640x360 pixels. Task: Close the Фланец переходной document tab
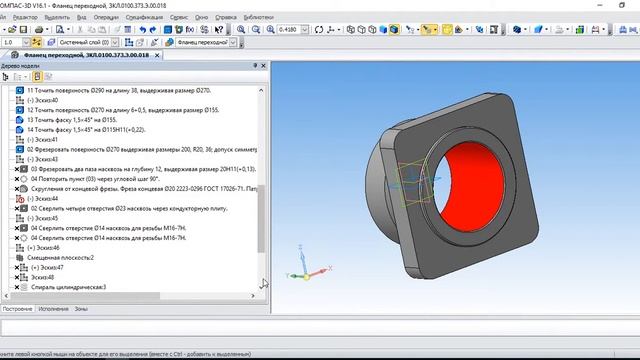point(157,55)
